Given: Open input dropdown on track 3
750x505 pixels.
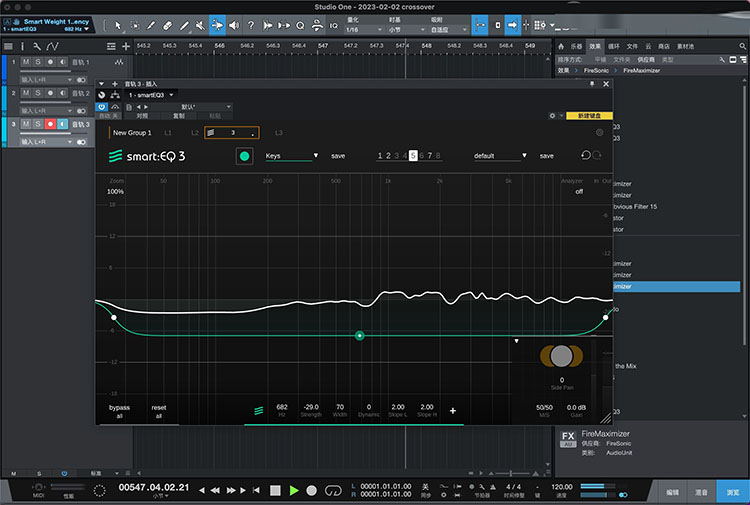Looking at the screenshot, I should click(x=46, y=142).
